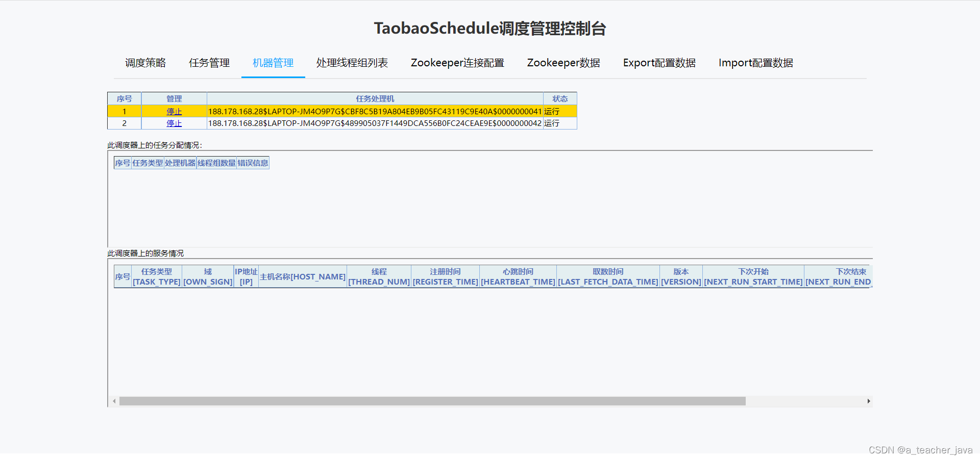Click the 主机名称[HOST_NAME] column header
The height and width of the screenshot is (460, 980).
[x=303, y=276]
